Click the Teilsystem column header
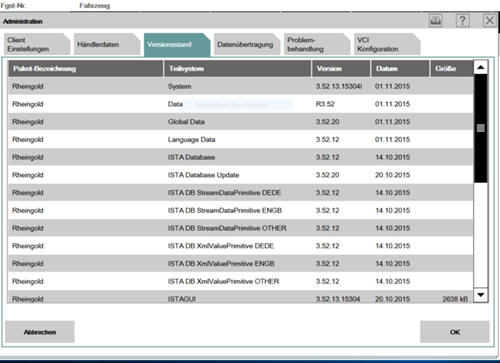The height and width of the screenshot is (363, 500). tap(238, 69)
